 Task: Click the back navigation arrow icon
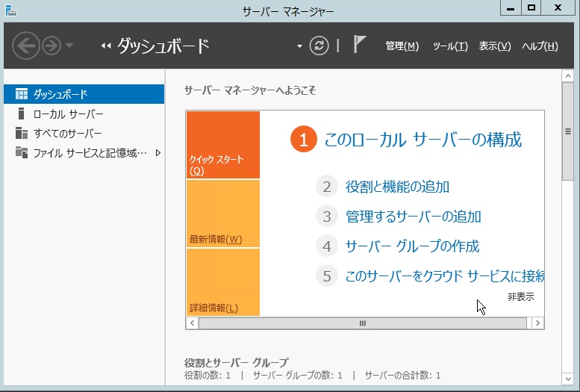click(x=25, y=46)
